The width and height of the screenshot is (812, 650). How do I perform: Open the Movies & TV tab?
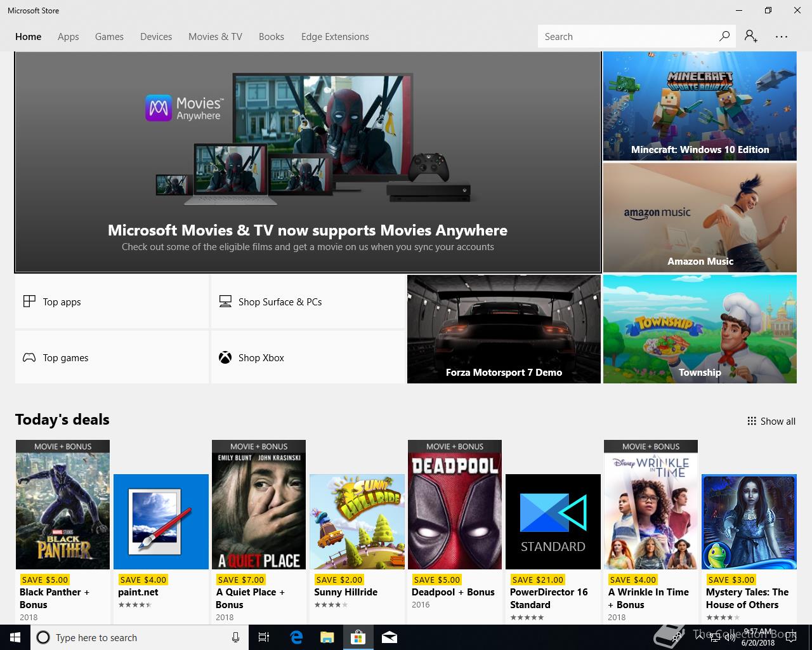click(x=215, y=36)
